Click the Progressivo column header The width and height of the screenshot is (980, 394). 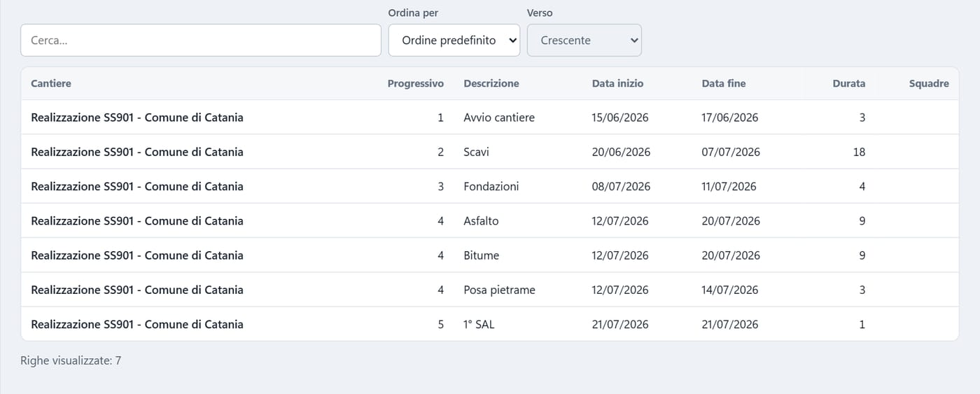[416, 83]
